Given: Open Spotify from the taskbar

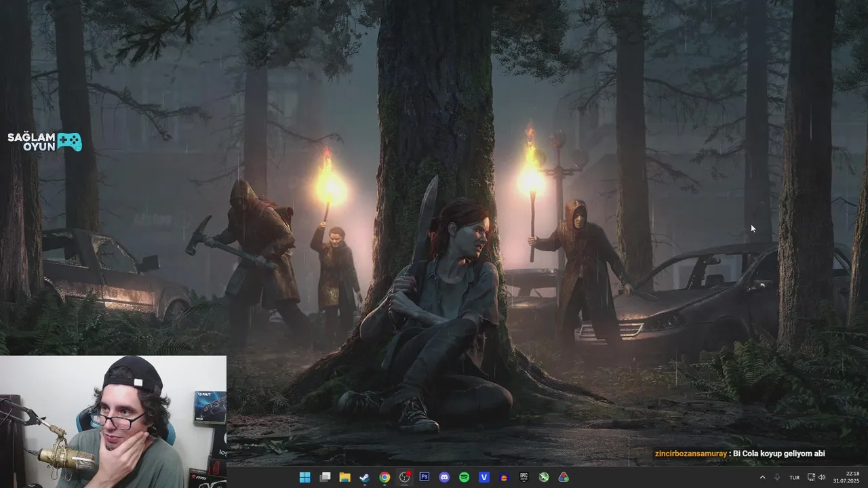Looking at the screenshot, I should click(x=464, y=477).
